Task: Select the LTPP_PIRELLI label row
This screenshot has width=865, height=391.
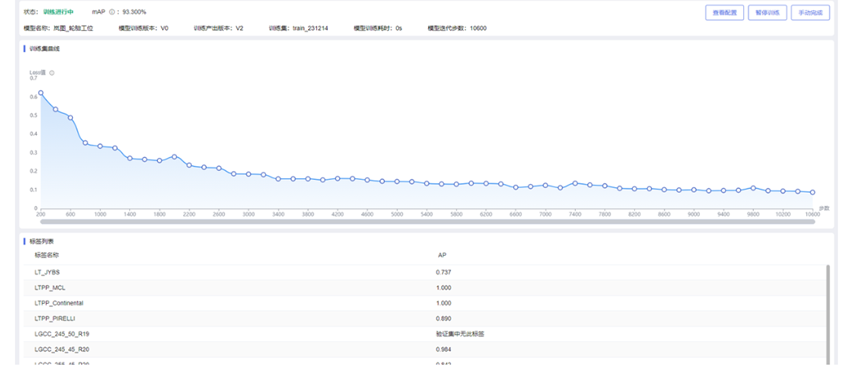Action: coord(425,318)
